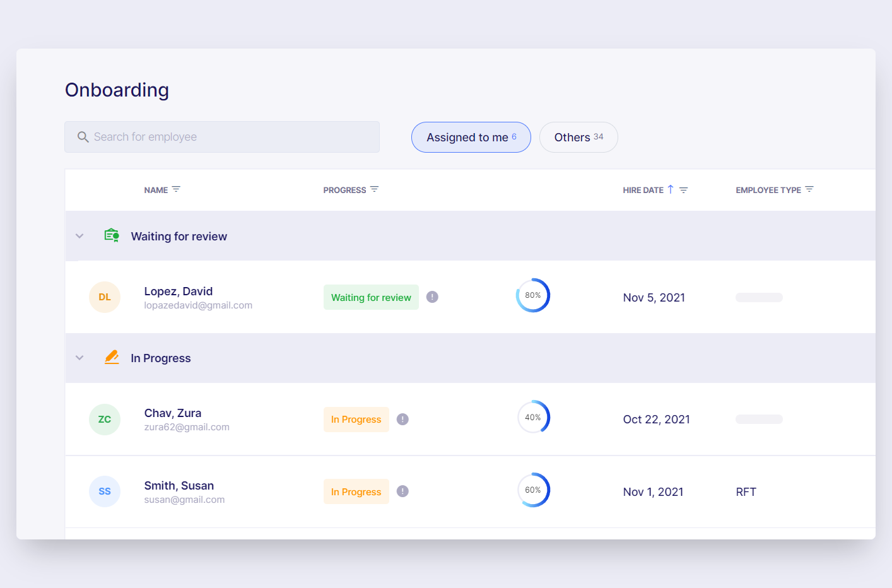
Task: Click Zura Chav's In Progress badge
Action: click(x=356, y=420)
